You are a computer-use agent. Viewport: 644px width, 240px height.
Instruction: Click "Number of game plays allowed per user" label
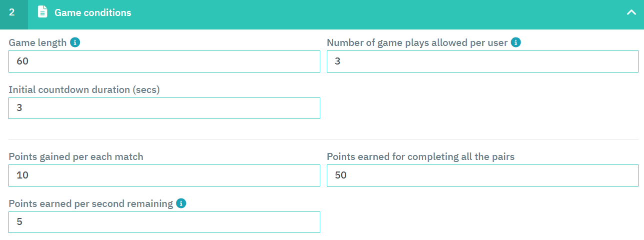pos(417,42)
